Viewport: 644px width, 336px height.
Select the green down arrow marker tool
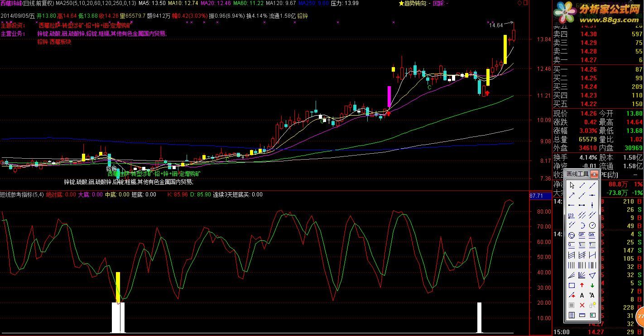coord(592,285)
